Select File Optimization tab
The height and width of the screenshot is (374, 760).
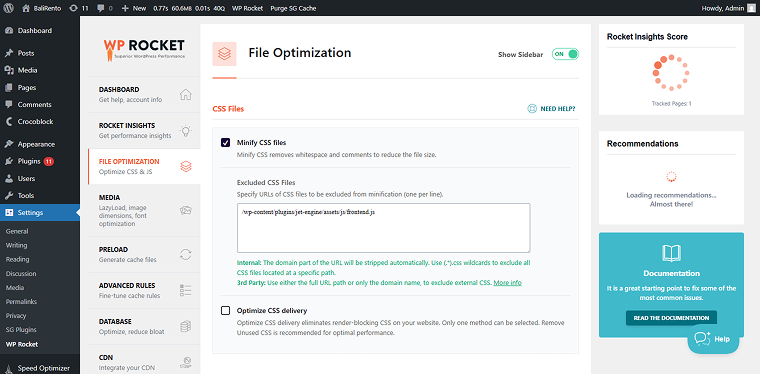point(144,166)
